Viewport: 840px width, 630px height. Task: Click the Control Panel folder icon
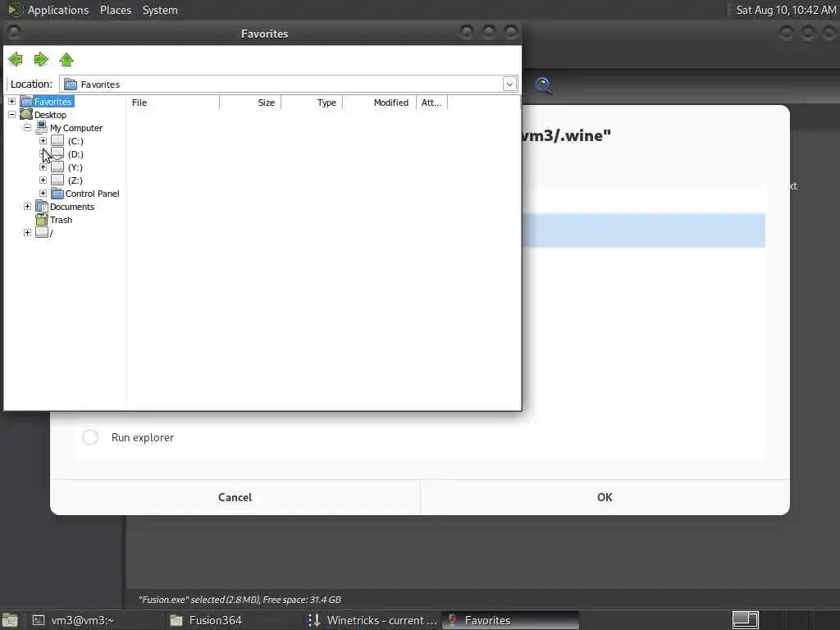(x=57, y=194)
